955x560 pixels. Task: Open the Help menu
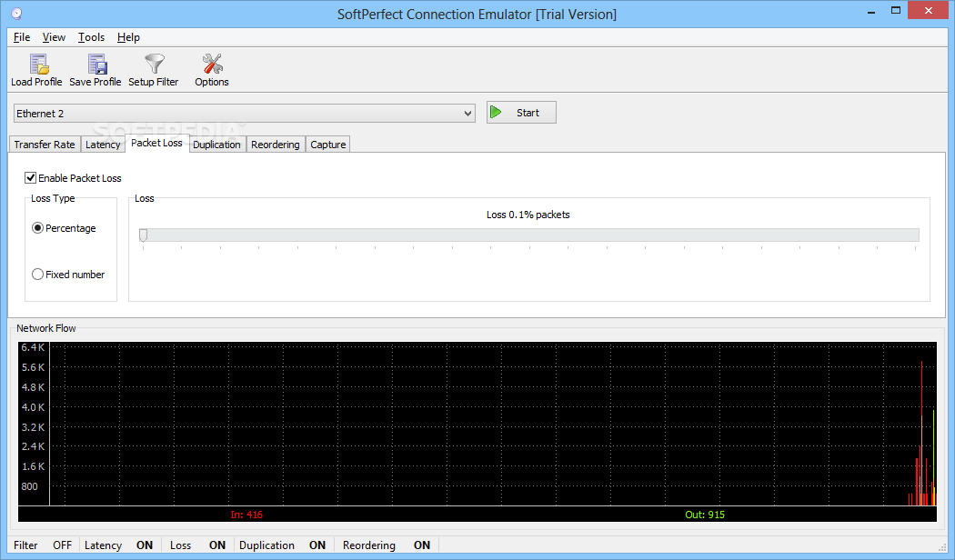128,37
